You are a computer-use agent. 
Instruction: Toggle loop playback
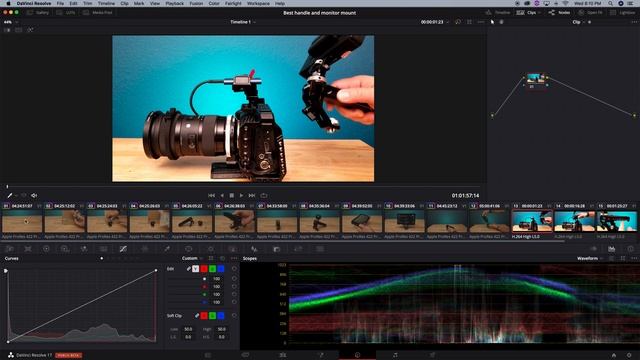tap(264, 196)
